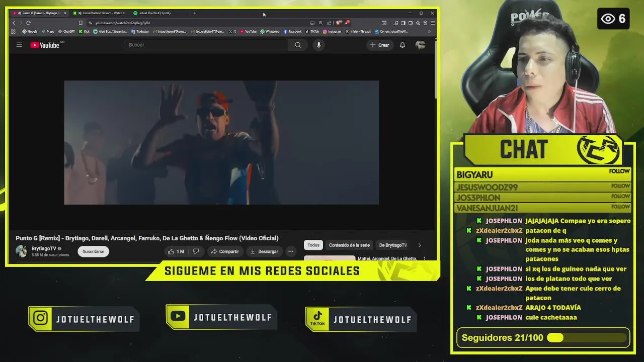Show more filter chips with the right chevron
The height and width of the screenshot is (362, 644).
click(x=419, y=245)
